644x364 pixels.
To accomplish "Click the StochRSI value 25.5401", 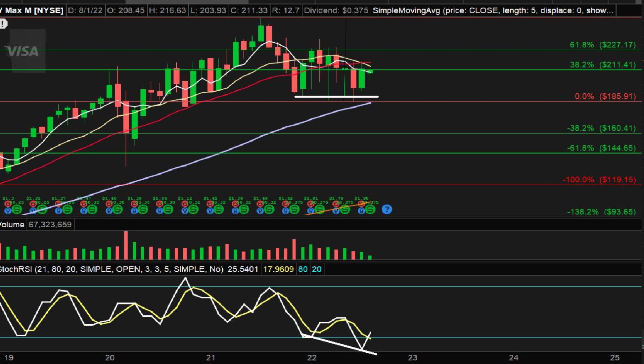I will click(243, 269).
